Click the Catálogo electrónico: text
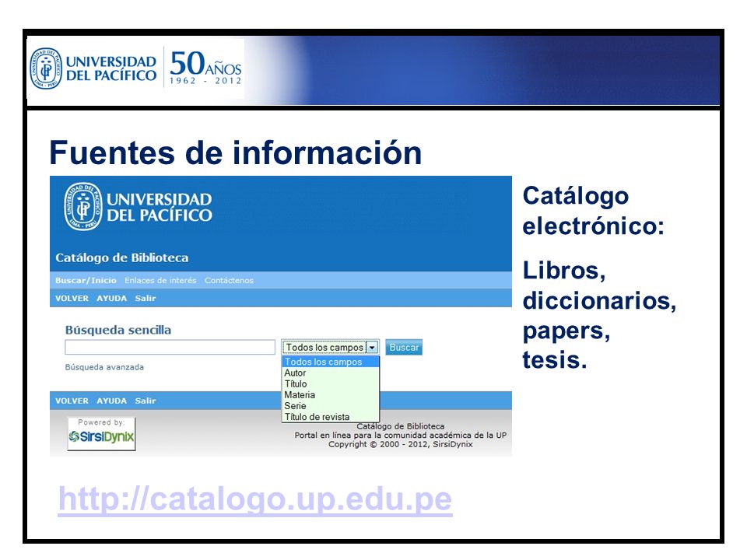The width and height of the screenshot is (747, 560). (593, 211)
